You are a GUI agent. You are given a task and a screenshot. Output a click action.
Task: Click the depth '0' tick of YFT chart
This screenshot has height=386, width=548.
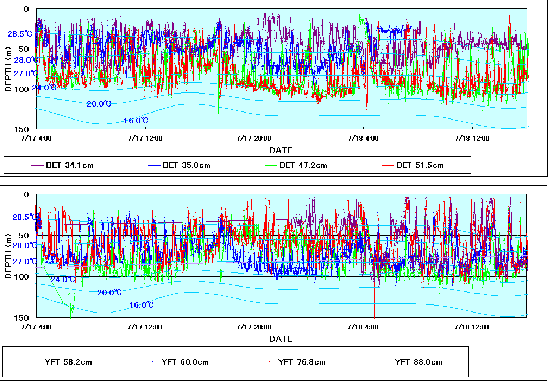pyautogui.click(x=27, y=195)
